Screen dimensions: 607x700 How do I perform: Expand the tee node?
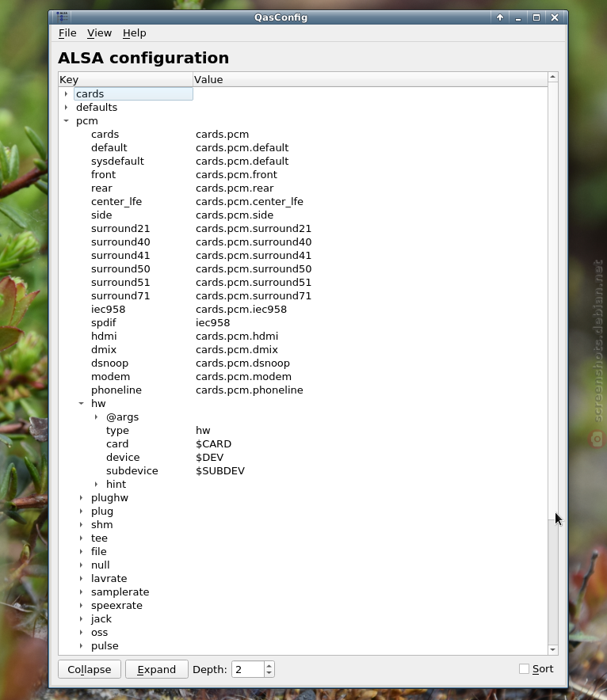pos(81,538)
